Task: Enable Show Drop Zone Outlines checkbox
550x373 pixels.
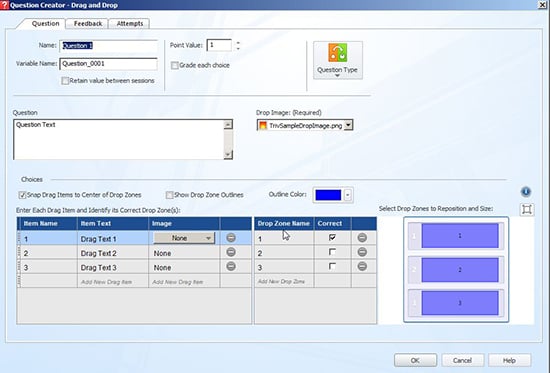Action: tap(169, 195)
